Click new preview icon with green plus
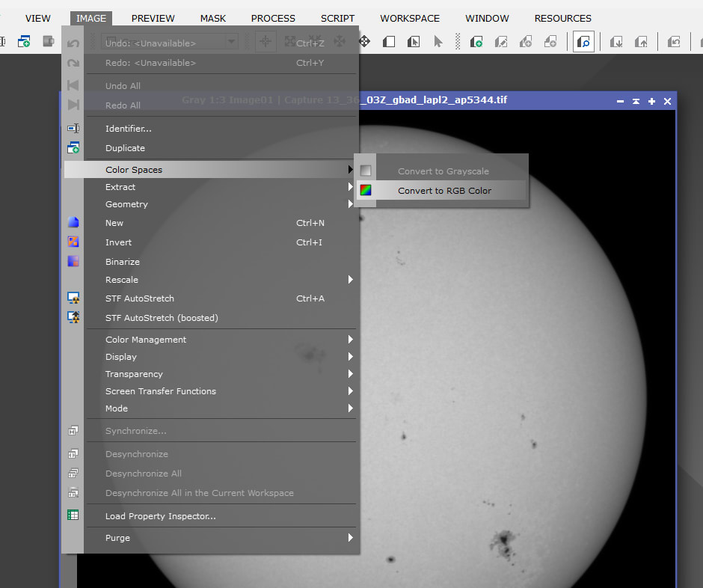This screenshot has width=703, height=588. pos(476,42)
